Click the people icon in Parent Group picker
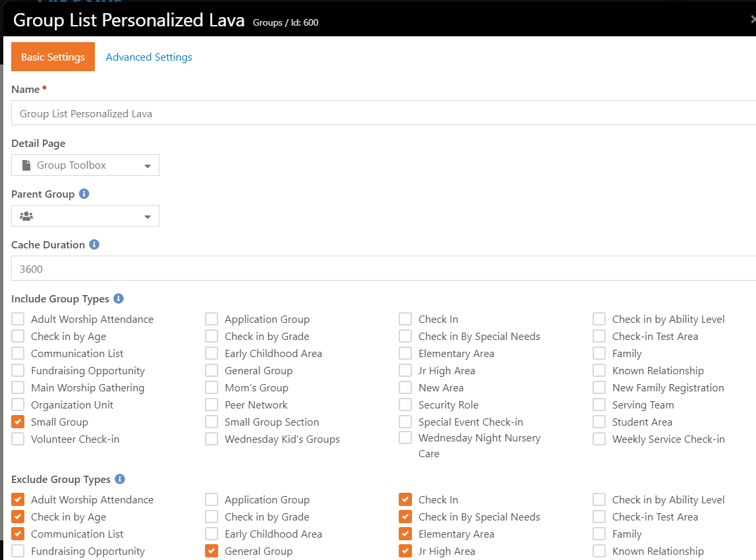 [x=26, y=216]
